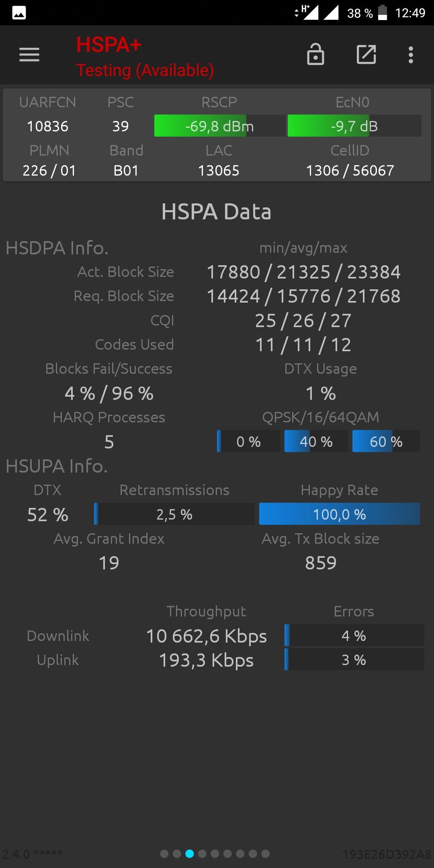Jump to the first page indicator dot

point(164,854)
